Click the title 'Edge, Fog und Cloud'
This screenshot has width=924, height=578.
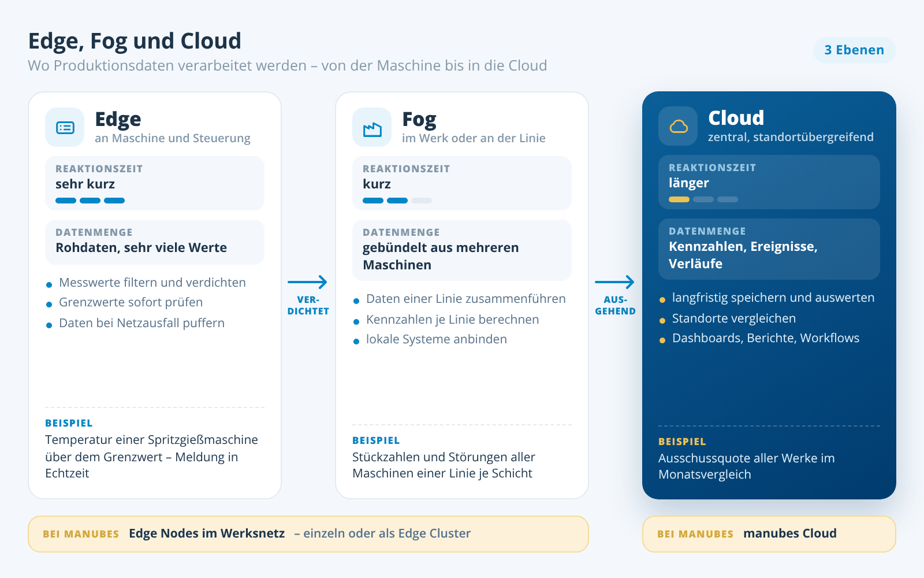[x=135, y=41]
